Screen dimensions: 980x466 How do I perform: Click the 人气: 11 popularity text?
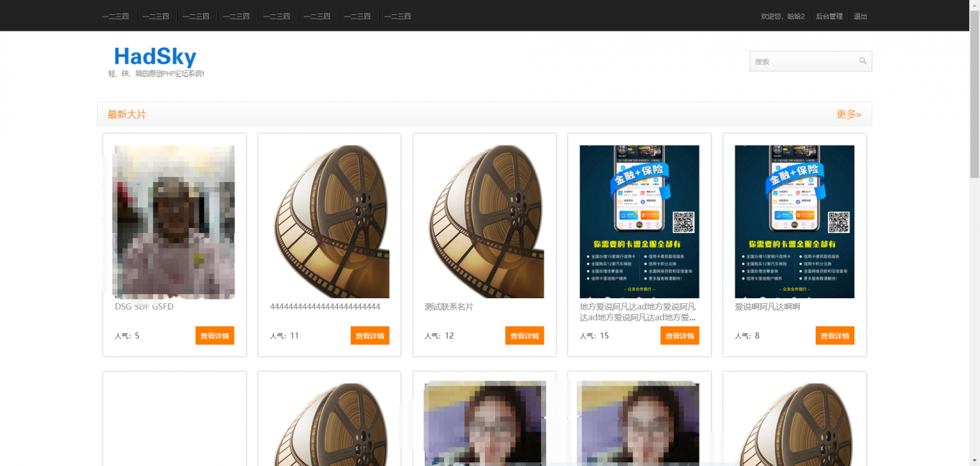click(284, 336)
